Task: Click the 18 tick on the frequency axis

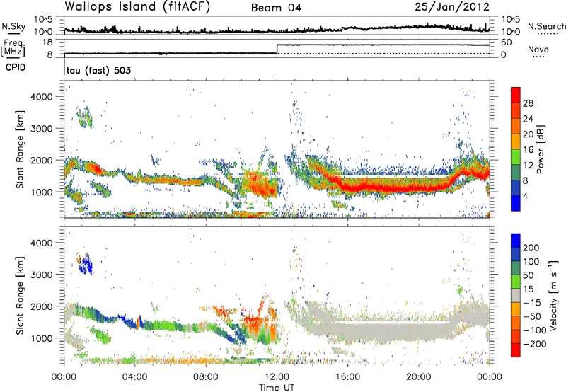Action: pos(47,42)
